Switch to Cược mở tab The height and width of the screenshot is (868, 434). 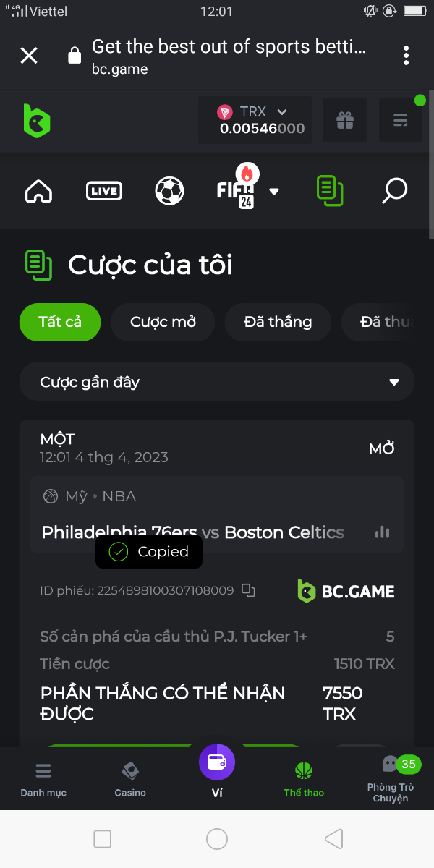163,322
